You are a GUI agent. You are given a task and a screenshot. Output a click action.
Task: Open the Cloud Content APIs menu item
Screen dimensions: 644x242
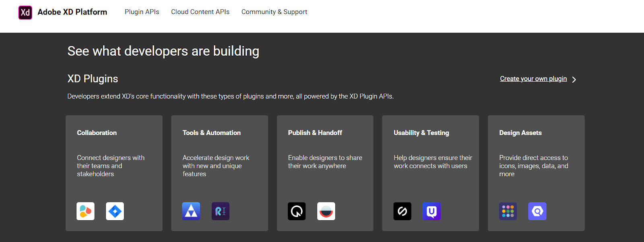tap(200, 12)
